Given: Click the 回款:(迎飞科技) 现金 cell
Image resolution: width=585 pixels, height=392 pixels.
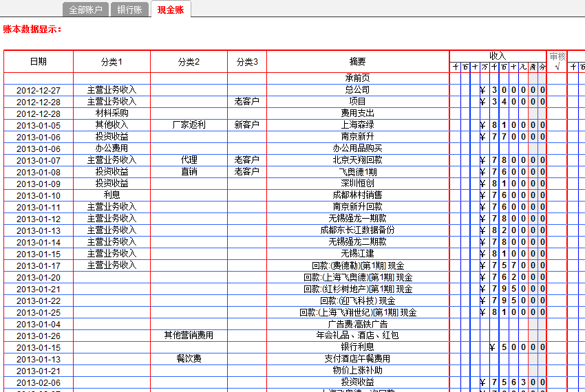Looking at the screenshot, I should [358, 301].
